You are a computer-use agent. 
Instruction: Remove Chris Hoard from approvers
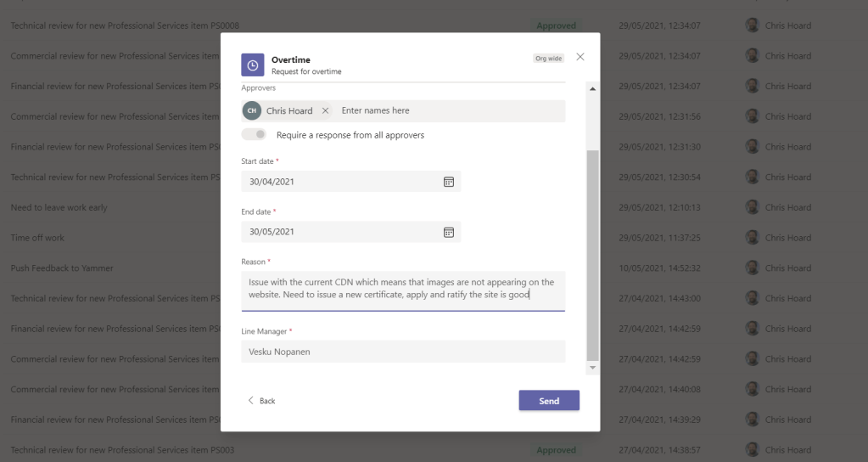325,111
